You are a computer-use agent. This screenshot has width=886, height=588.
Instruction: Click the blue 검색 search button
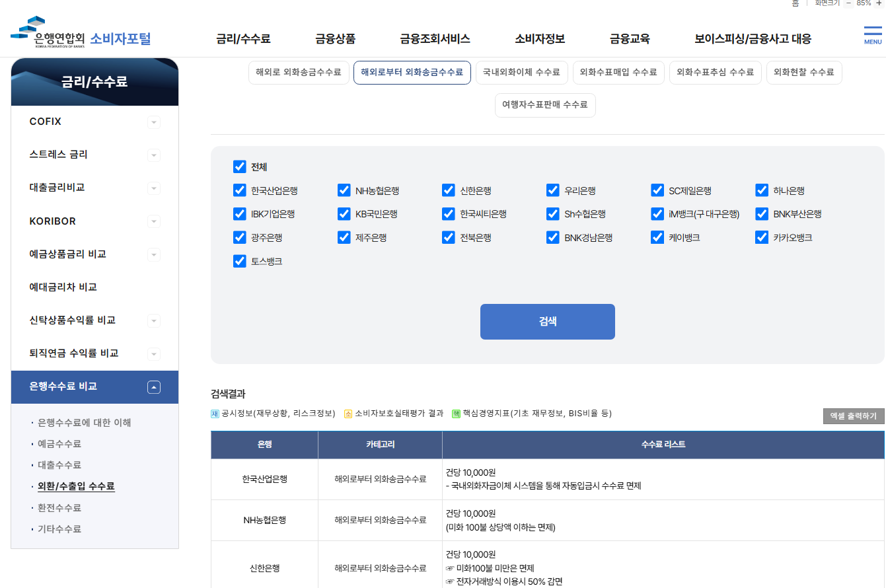pos(548,322)
